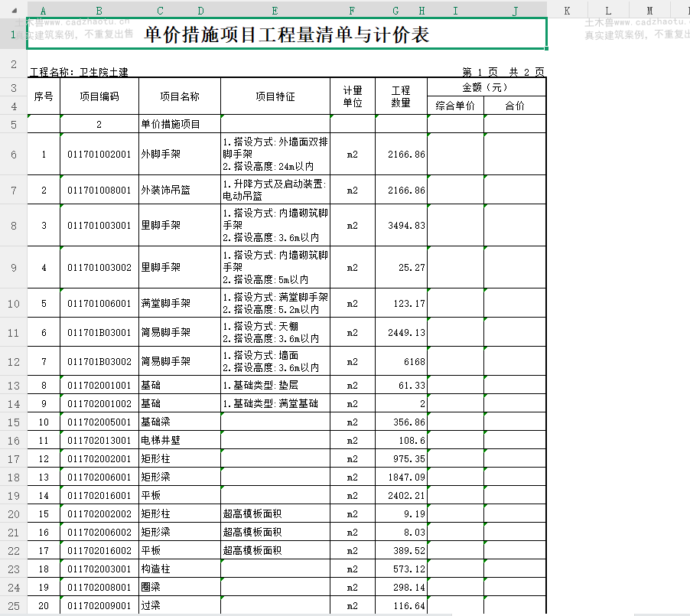Click title cell 单价措施项目工程量清单与计价表
The height and width of the screenshot is (616, 690).
286,34
